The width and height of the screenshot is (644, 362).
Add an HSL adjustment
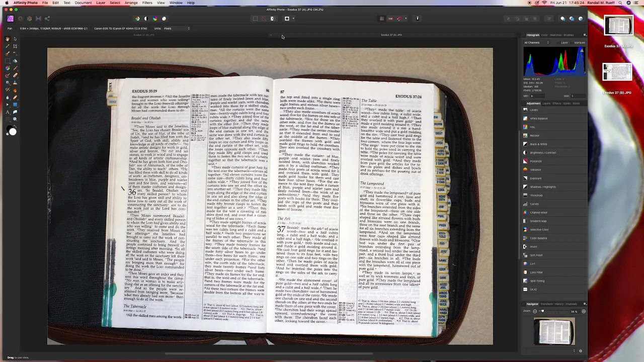[x=553, y=127]
